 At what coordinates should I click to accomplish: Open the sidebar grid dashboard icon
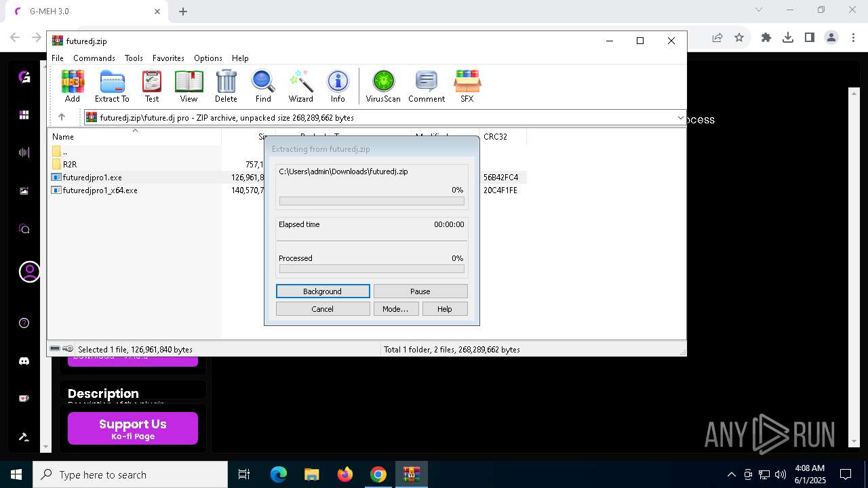pos(24,115)
